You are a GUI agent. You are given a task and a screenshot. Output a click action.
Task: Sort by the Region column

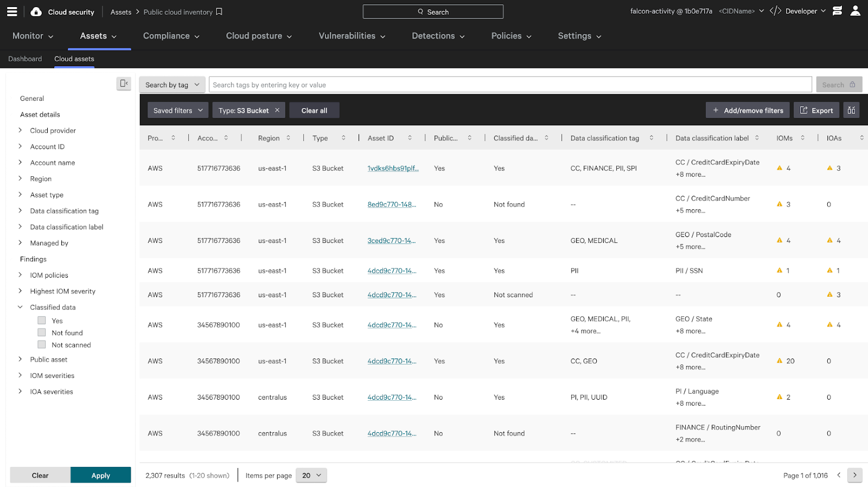pos(289,138)
